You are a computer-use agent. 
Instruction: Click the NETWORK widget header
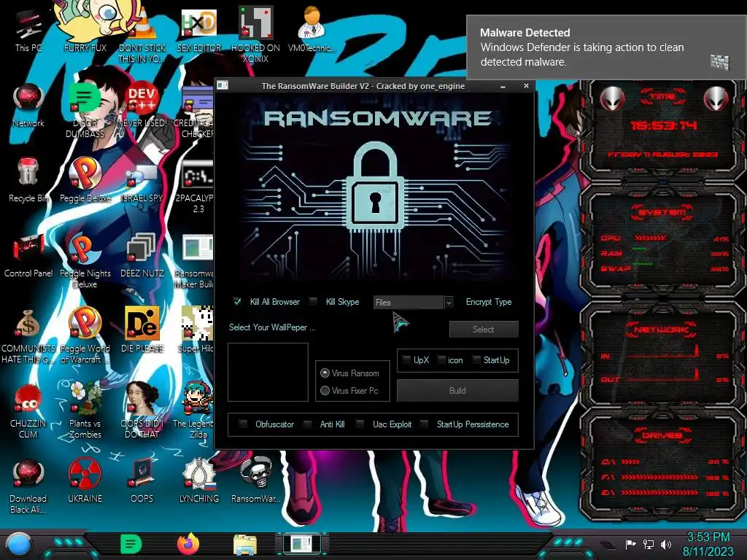(662, 329)
